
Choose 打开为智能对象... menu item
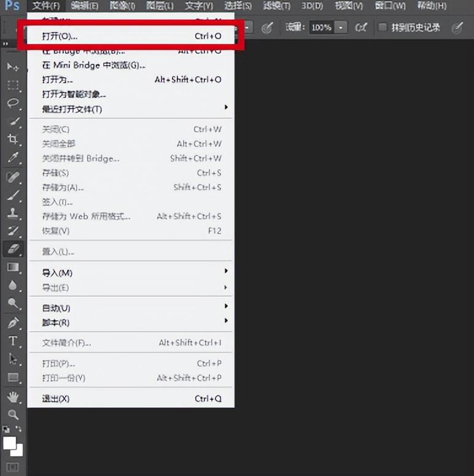131,94
